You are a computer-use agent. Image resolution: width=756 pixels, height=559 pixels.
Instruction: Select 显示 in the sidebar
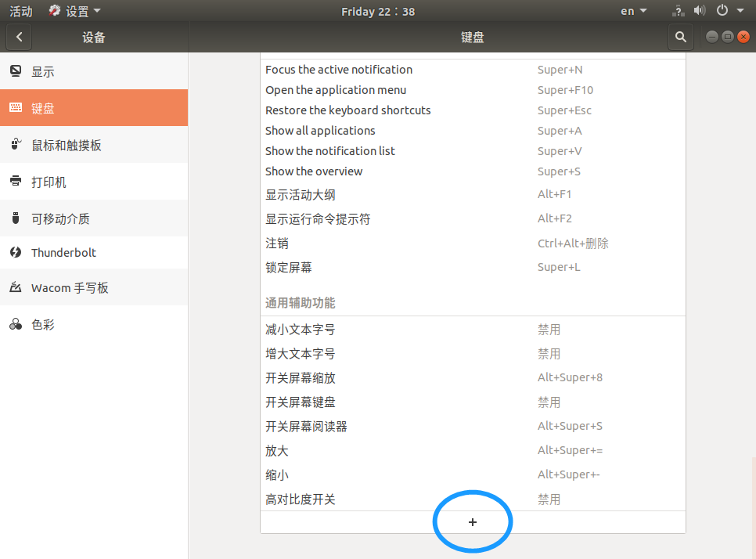coord(94,71)
